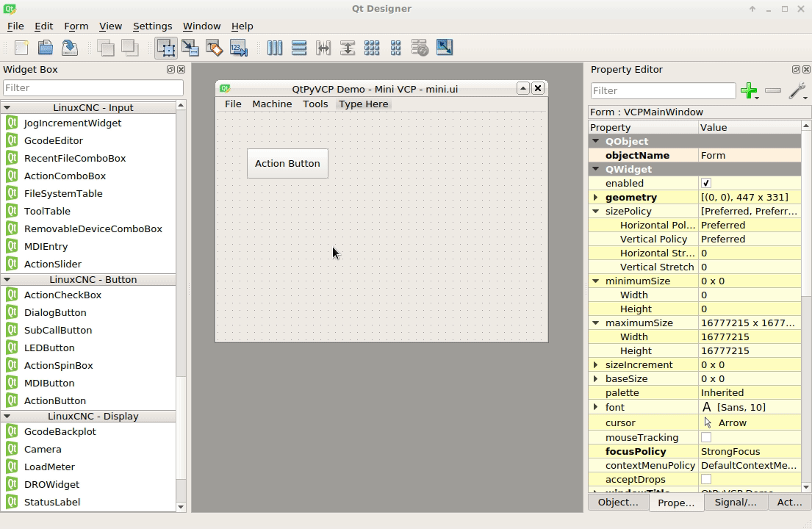Select the objectName value Form
The width and height of the screenshot is (812, 529).
coord(750,155)
